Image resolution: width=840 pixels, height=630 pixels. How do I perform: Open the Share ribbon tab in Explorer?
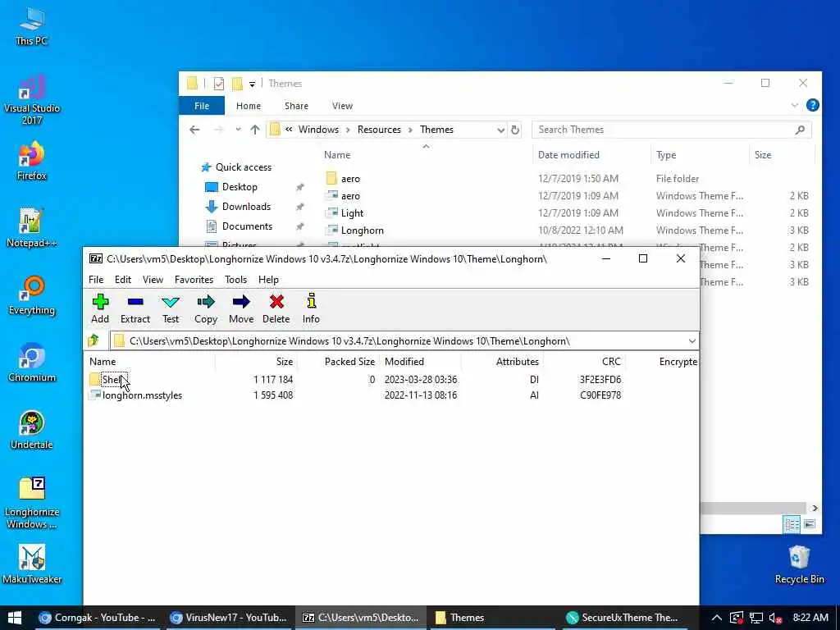[x=296, y=106]
